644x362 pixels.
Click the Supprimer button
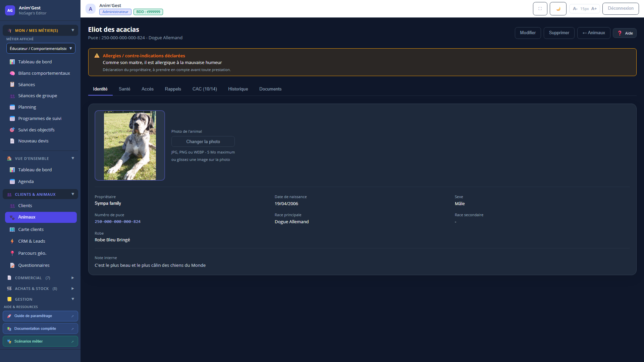(559, 33)
